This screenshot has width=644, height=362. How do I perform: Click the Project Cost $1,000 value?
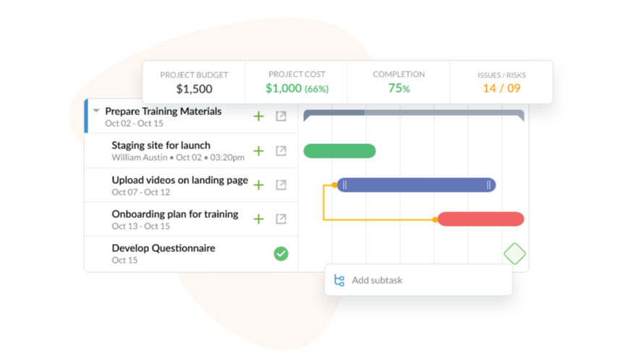point(296,88)
